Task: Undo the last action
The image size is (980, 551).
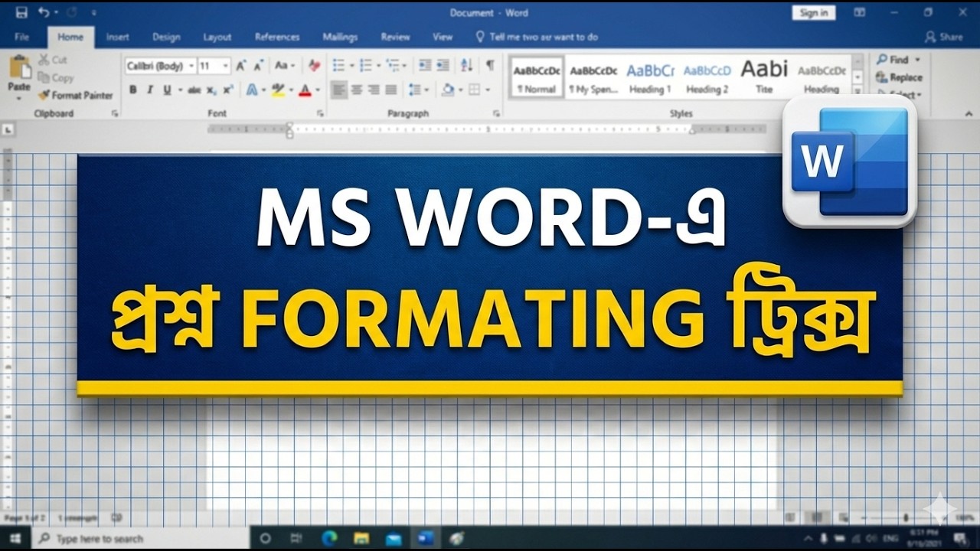Action: pos(44,12)
